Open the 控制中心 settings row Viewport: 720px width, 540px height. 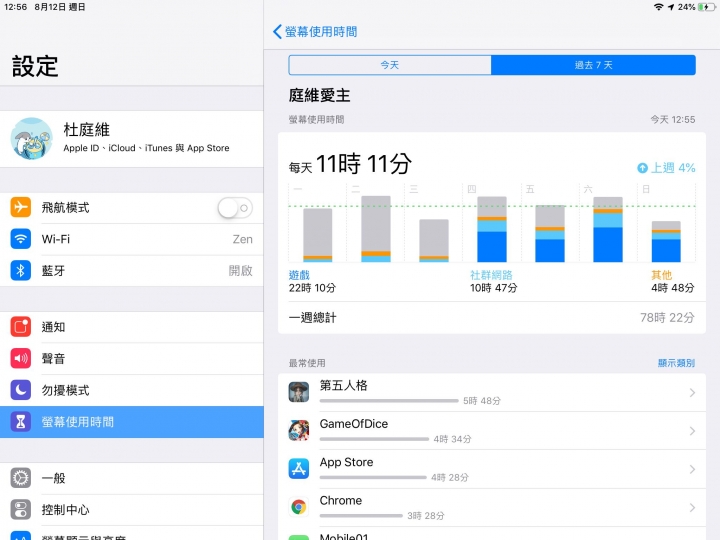(132, 510)
